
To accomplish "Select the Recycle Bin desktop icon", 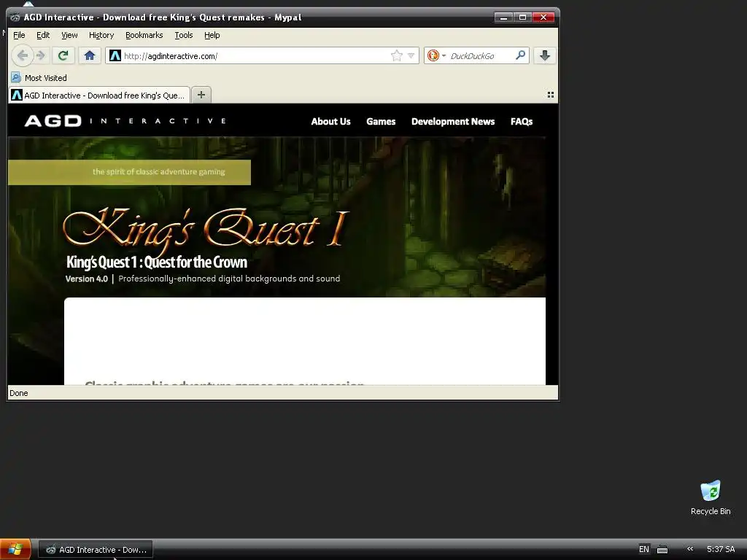I will [711, 497].
